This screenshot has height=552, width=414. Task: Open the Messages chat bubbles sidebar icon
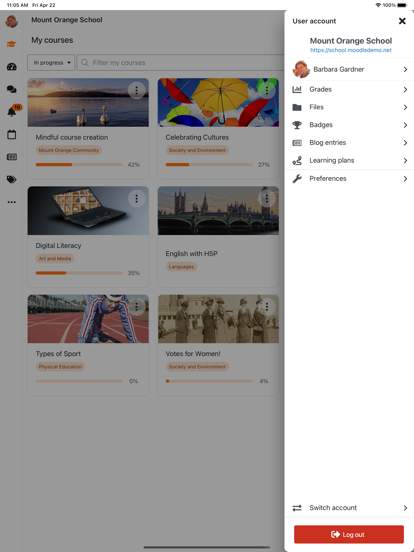tap(12, 89)
